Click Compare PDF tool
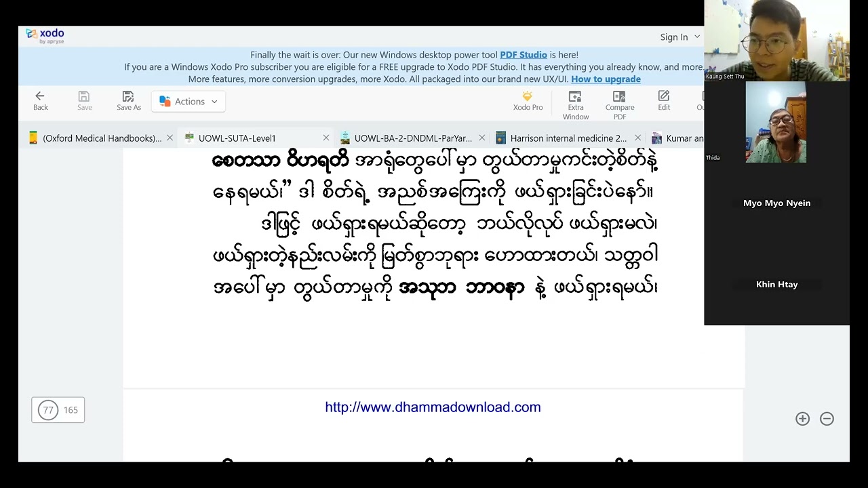Image resolution: width=868 pixels, height=488 pixels. [619, 105]
